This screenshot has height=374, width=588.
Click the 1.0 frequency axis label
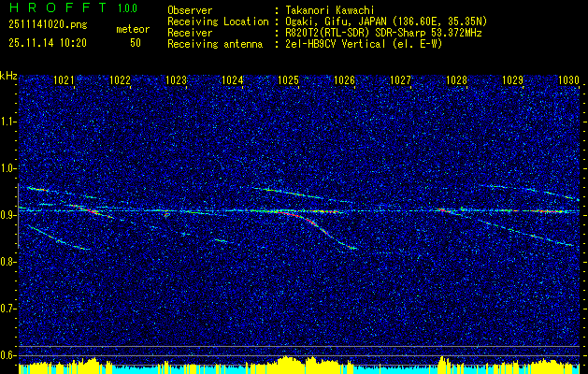[7, 168]
